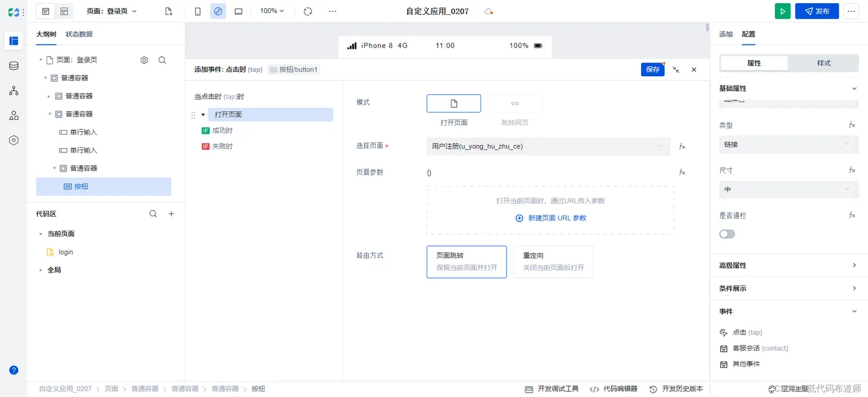Expand the 条件展示 section
Image resolution: width=868 pixels, height=397 pixels.
click(854, 288)
